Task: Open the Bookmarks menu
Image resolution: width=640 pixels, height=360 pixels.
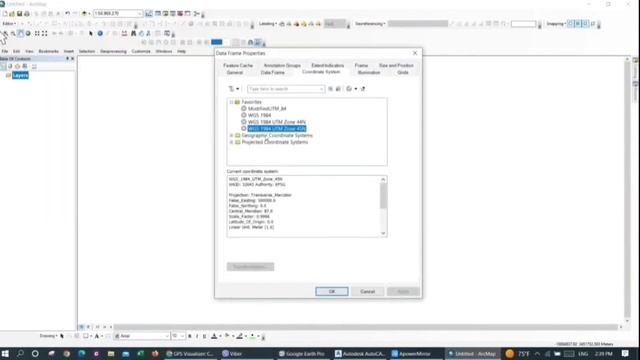Action: pyautogui.click(x=49, y=51)
